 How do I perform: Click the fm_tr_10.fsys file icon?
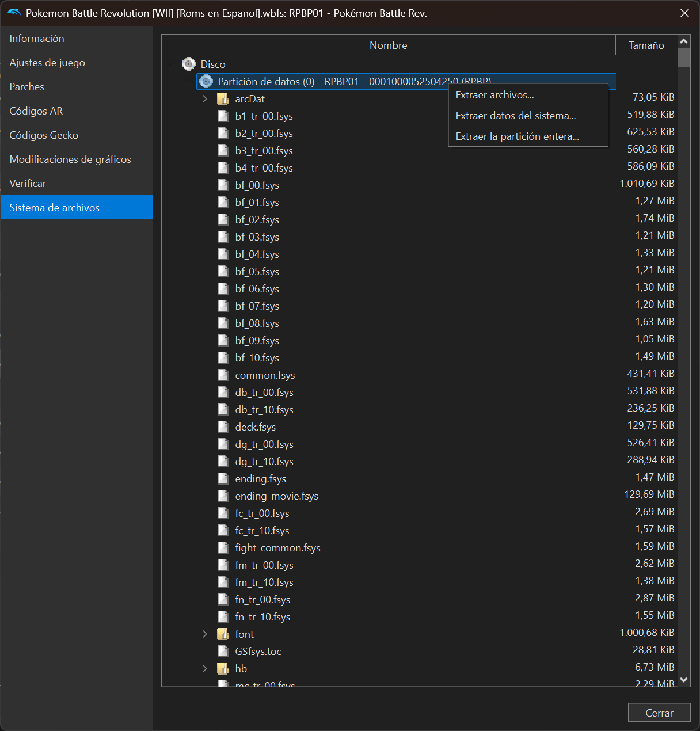click(x=223, y=582)
